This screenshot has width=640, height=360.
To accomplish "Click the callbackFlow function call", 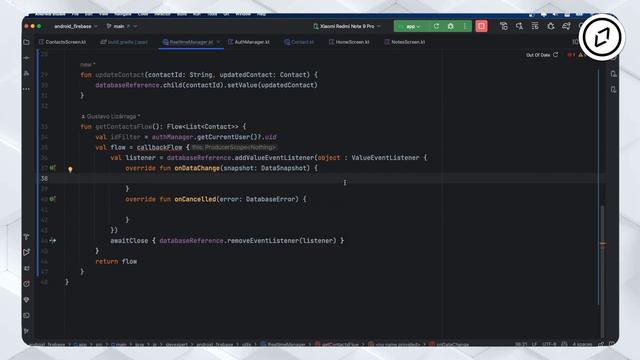I will click(x=159, y=147).
